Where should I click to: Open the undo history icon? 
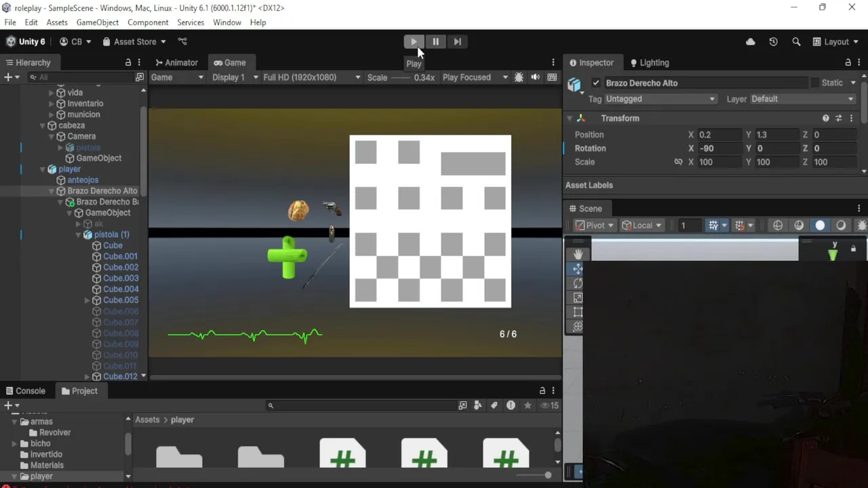[x=773, y=41]
